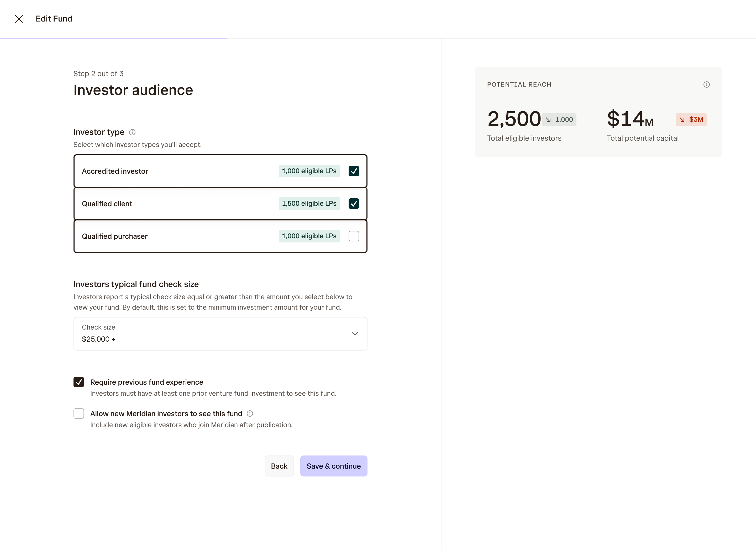Click Save & continue button

[334, 466]
